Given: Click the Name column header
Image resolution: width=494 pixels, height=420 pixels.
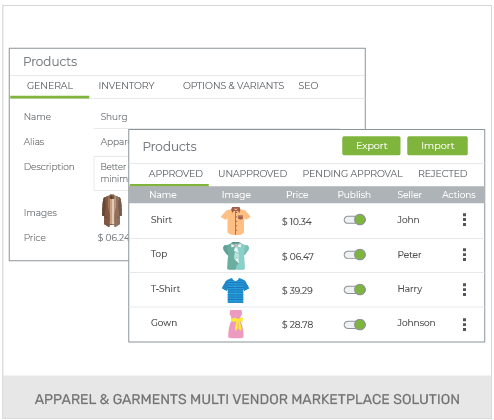Looking at the screenshot, I should (x=163, y=195).
